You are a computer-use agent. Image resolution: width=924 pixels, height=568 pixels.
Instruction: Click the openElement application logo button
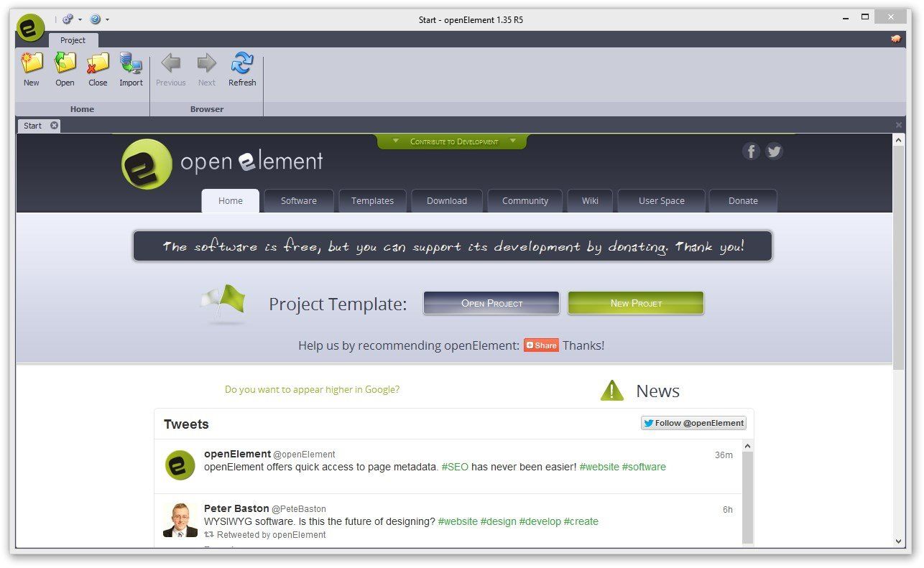pyautogui.click(x=30, y=28)
